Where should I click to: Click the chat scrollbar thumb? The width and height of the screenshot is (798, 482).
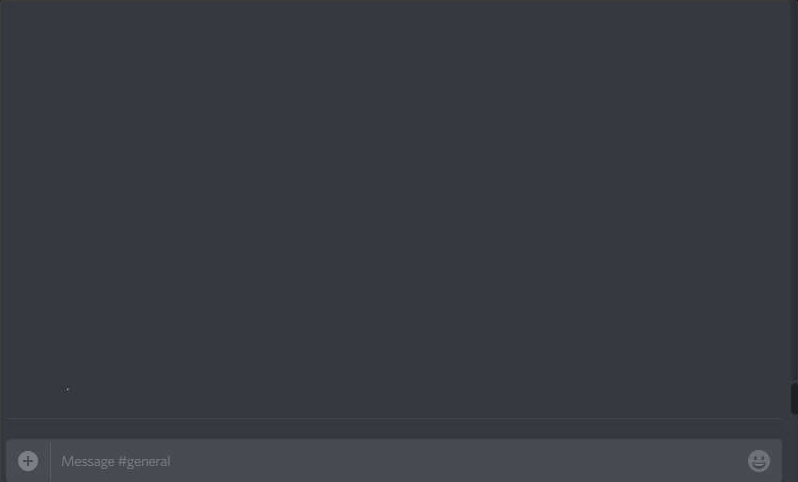794,398
